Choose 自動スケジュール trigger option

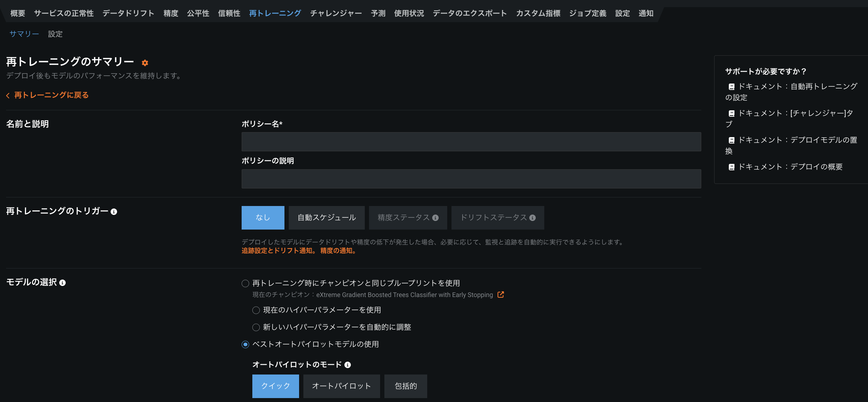[x=327, y=218]
